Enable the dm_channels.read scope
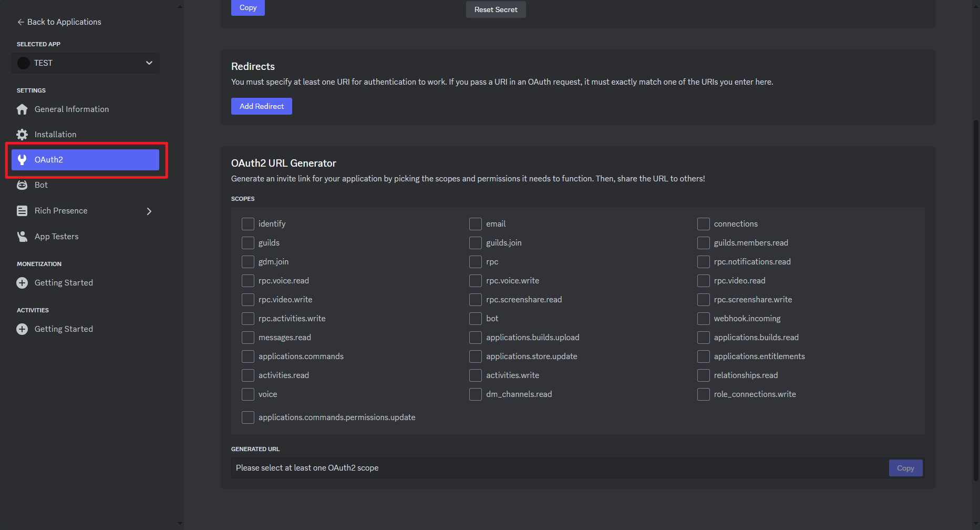 tap(476, 394)
